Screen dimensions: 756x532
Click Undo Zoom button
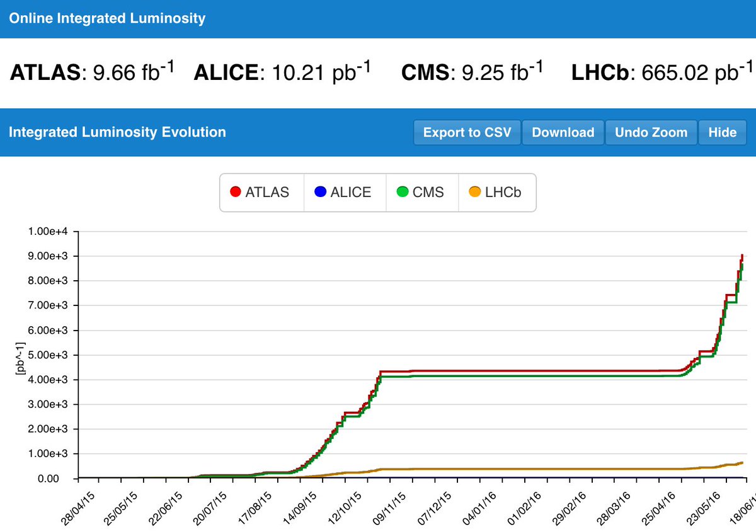(x=651, y=132)
